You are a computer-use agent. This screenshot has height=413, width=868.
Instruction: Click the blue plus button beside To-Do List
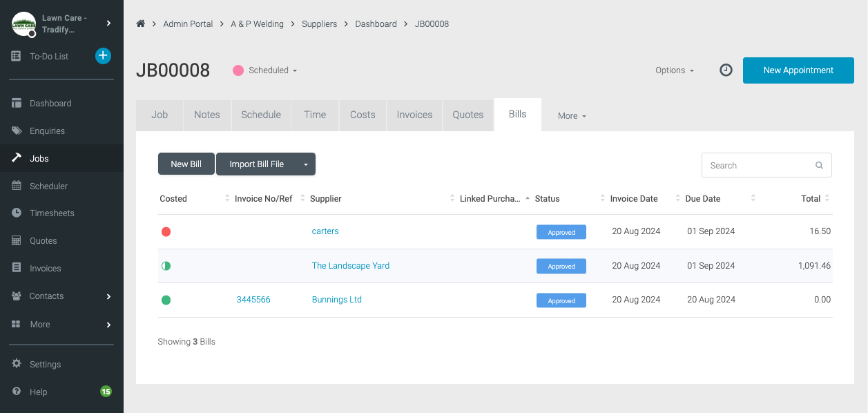coord(103,56)
